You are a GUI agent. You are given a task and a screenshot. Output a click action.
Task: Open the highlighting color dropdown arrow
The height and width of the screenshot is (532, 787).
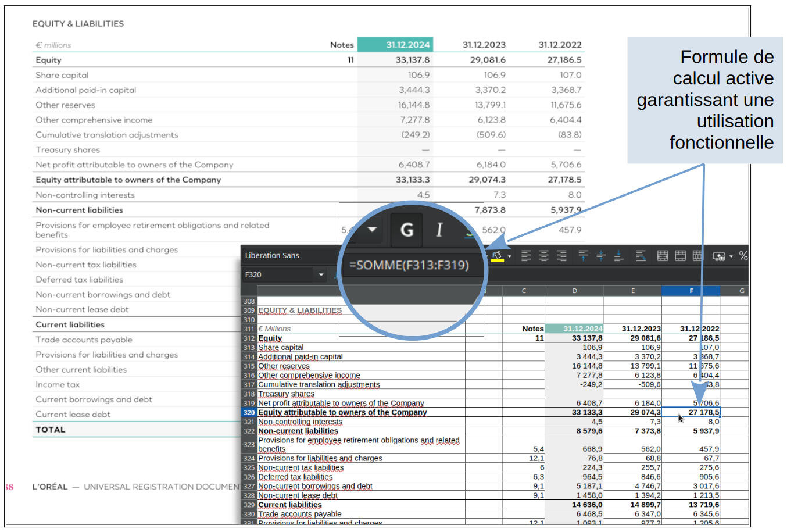(509, 256)
